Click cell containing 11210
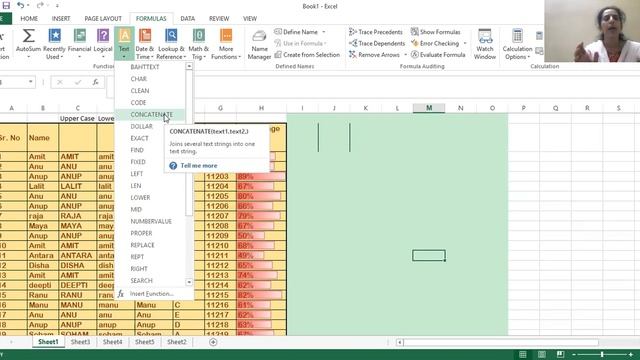This screenshot has height=360, width=640. pos(220,246)
